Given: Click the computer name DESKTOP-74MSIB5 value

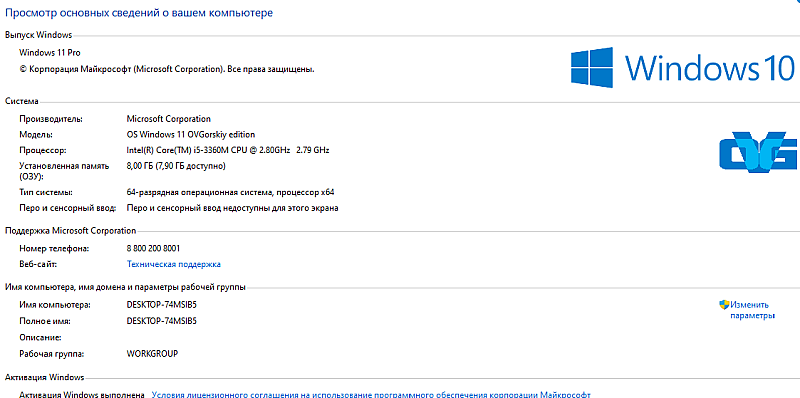Looking at the screenshot, I should coord(162,305).
